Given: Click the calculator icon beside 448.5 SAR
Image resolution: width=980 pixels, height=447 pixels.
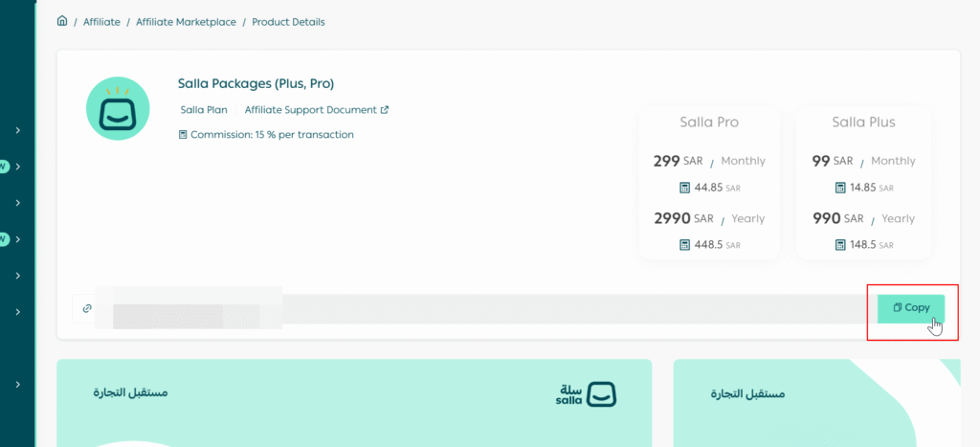Looking at the screenshot, I should (x=684, y=245).
